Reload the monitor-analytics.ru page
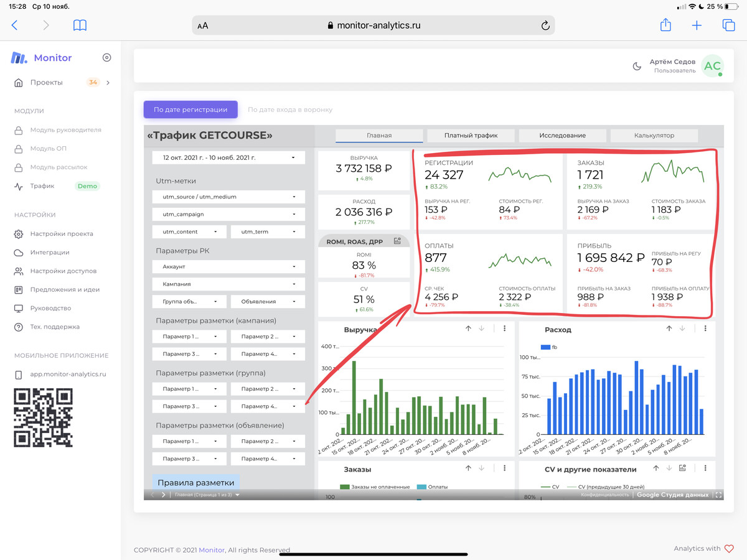This screenshot has height=560, width=747. click(x=545, y=26)
